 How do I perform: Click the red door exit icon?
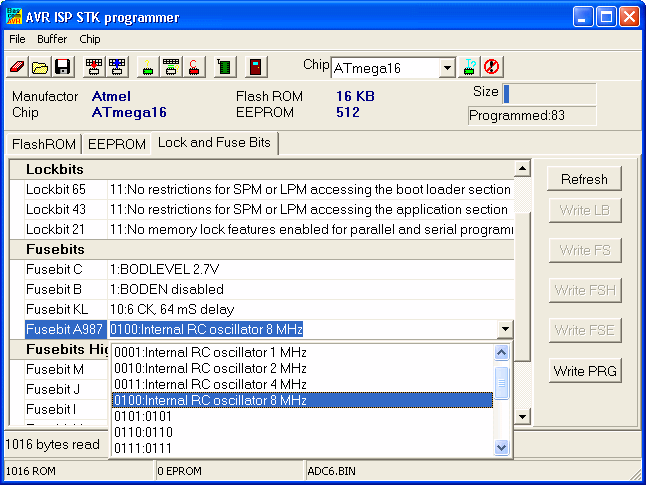click(256, 67)
